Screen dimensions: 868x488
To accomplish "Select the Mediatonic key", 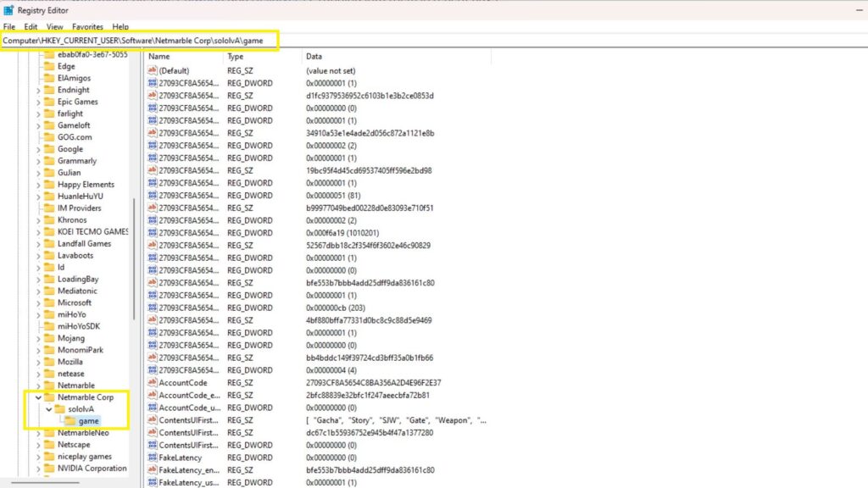I will [x=77, y=291].
